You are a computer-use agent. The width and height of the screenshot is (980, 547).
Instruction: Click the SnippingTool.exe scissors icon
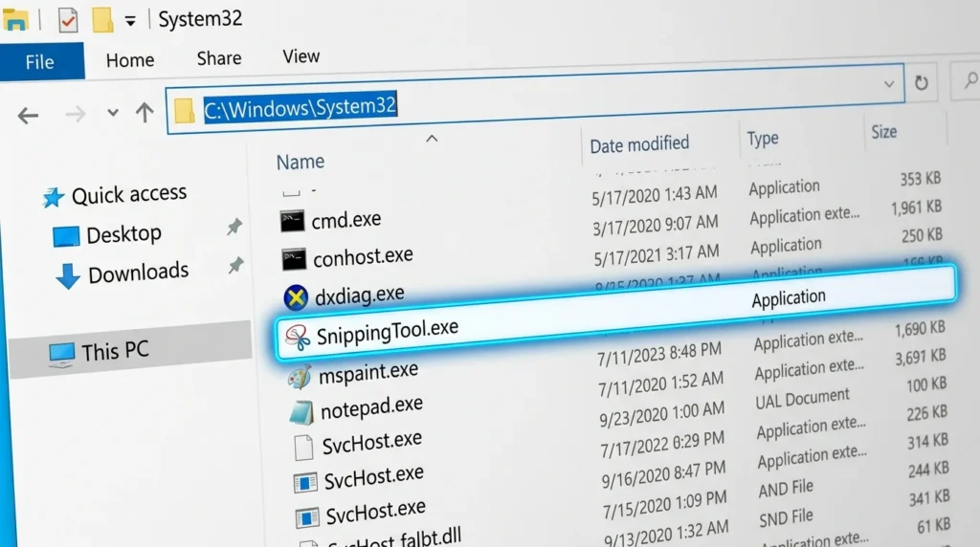[x=298, y=338]
